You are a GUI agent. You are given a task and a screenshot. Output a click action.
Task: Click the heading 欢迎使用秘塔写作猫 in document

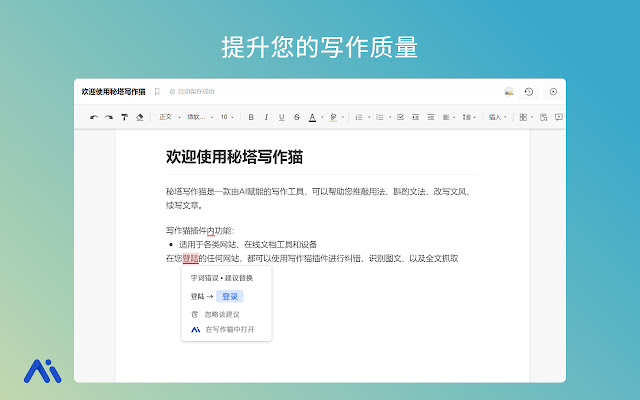(234, 157)
